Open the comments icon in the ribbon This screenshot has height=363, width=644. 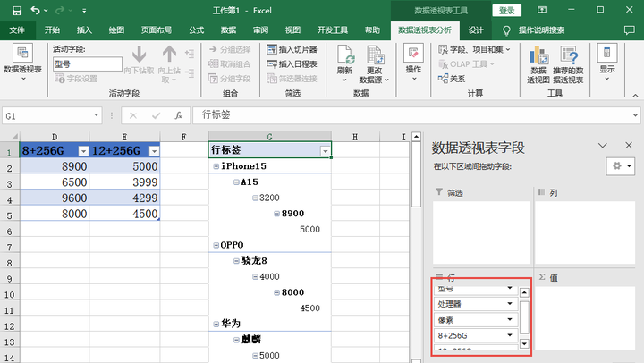pyautogui.click(x=629, y=30)
